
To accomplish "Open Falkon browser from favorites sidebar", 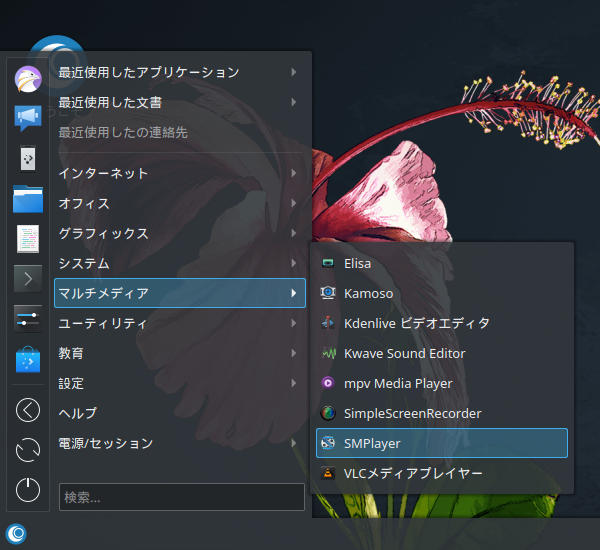I will pos(28,79).
